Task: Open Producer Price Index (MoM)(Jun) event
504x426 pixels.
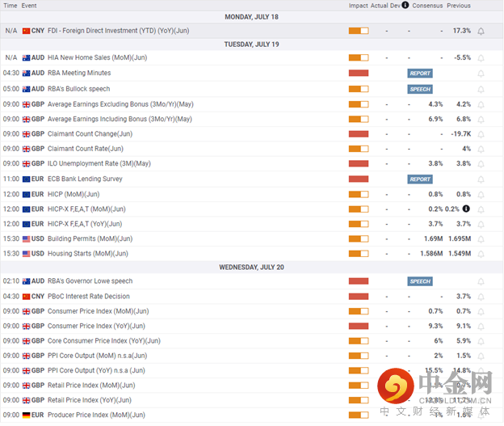Action: [96, 415]
